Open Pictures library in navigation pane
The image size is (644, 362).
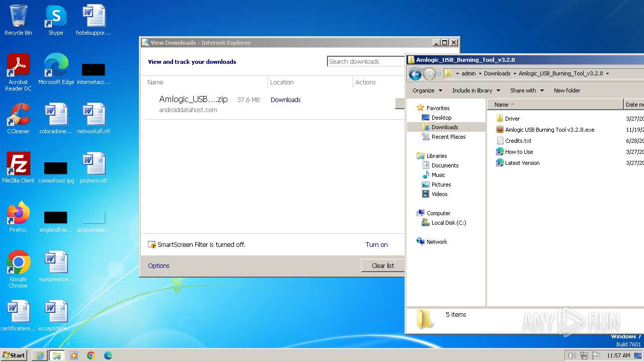tap(441, 185)
